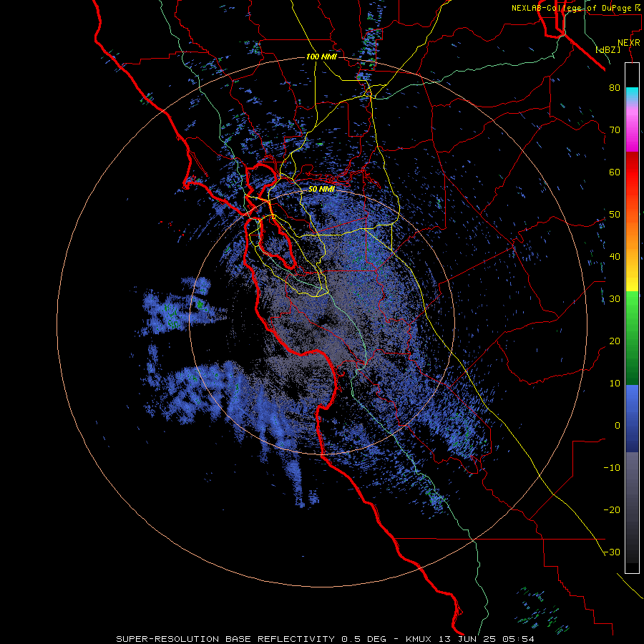
Task: Click the 0 dBZ value on the scale
Action: click(x=618, y=426)
